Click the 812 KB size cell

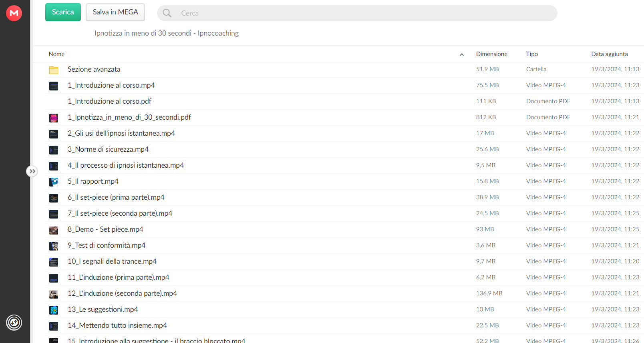pyautogui.click(x=486, y=117)
